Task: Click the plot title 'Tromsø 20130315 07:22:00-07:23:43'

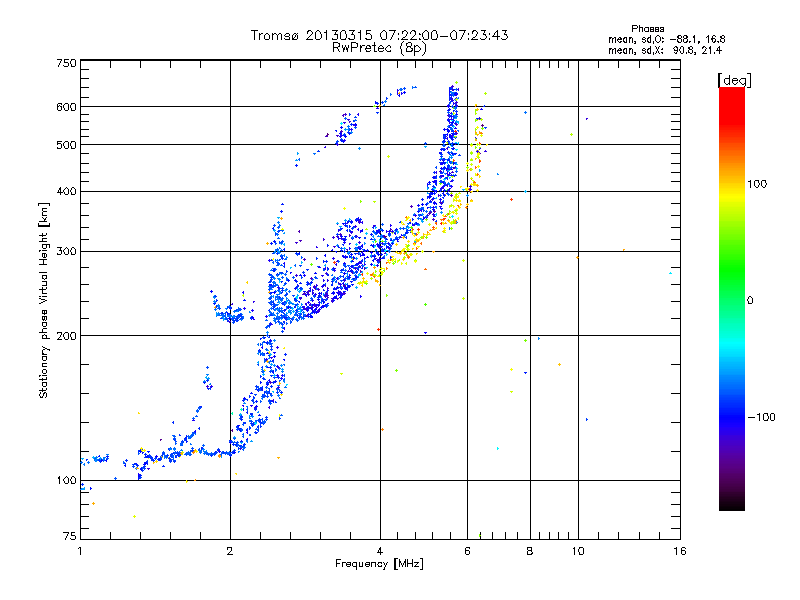Action: pos(379,35)
